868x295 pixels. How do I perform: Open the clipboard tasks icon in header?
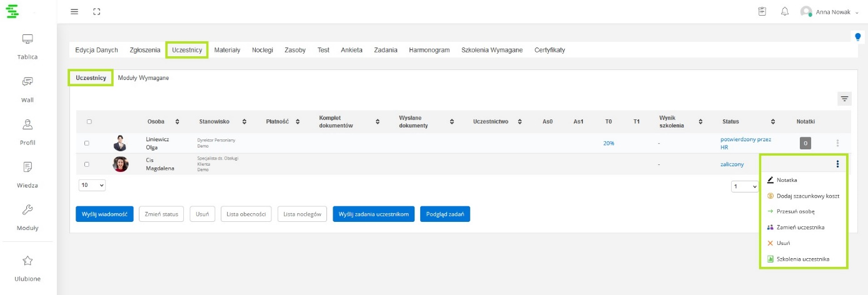coord(762,12)
